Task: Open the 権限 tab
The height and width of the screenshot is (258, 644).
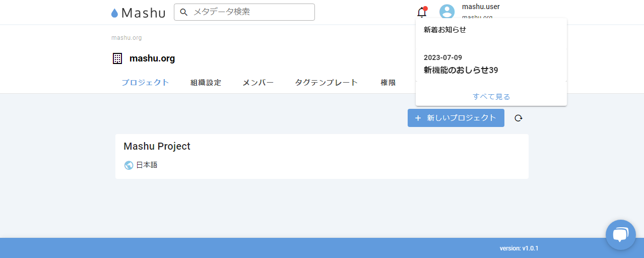Action: tap(388, 83)
